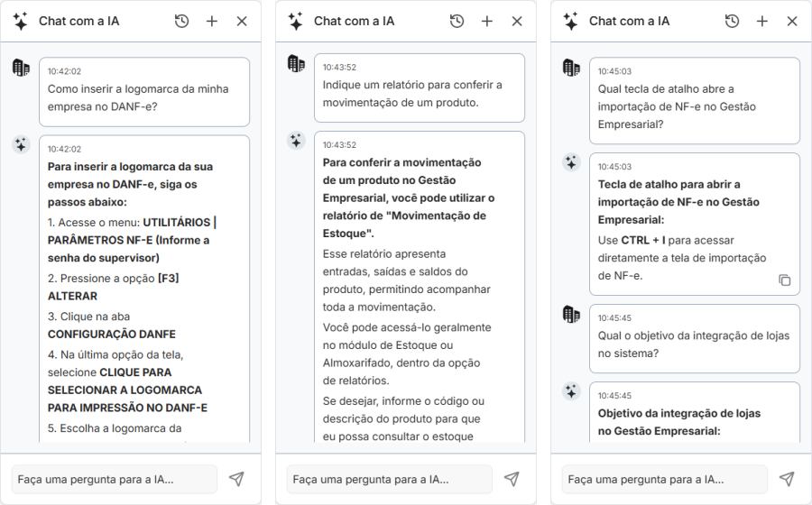The height and width of the screenshot is (505, 812).
Task: Click the AI avatar beside the Movimentação de Estoque answer
Action: 296,141
